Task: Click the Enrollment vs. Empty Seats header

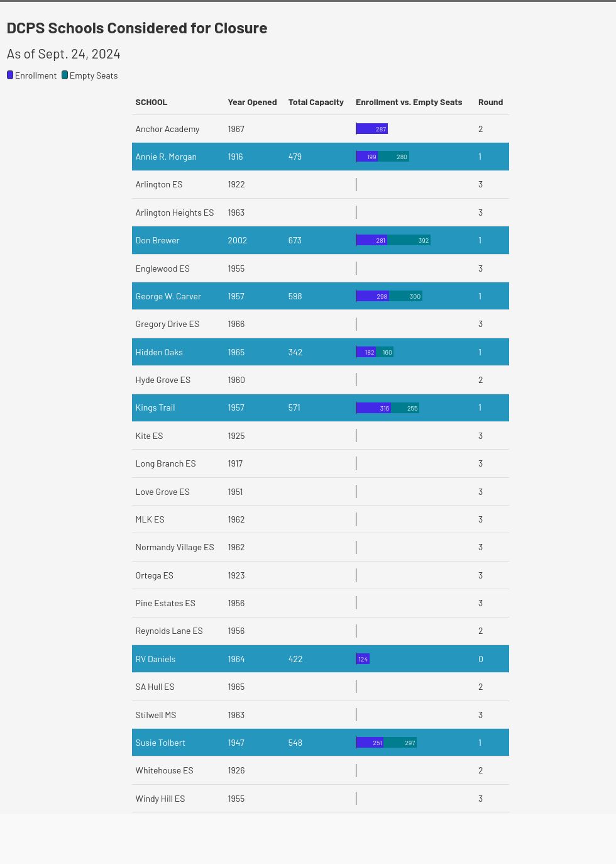Action: (x=409, y=102)
